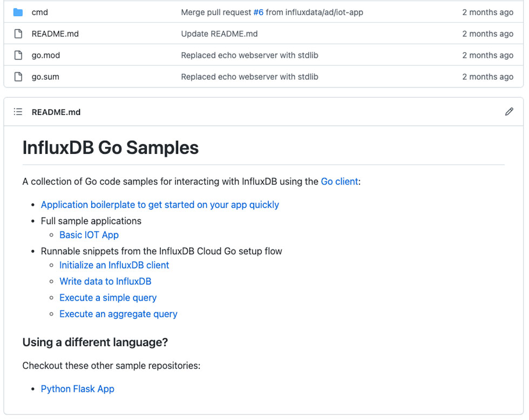Open the Basic IOT App link

click(x=89, y=235)
